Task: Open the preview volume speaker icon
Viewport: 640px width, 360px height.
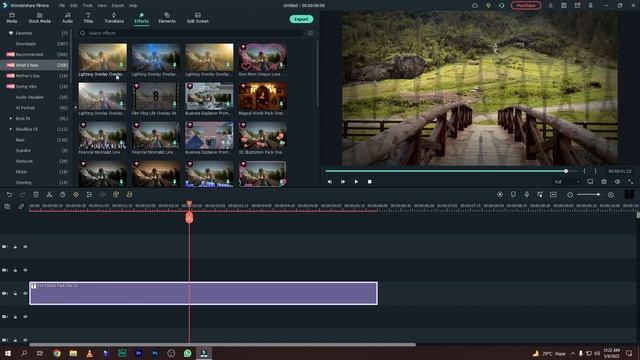Action: point(617,182)
